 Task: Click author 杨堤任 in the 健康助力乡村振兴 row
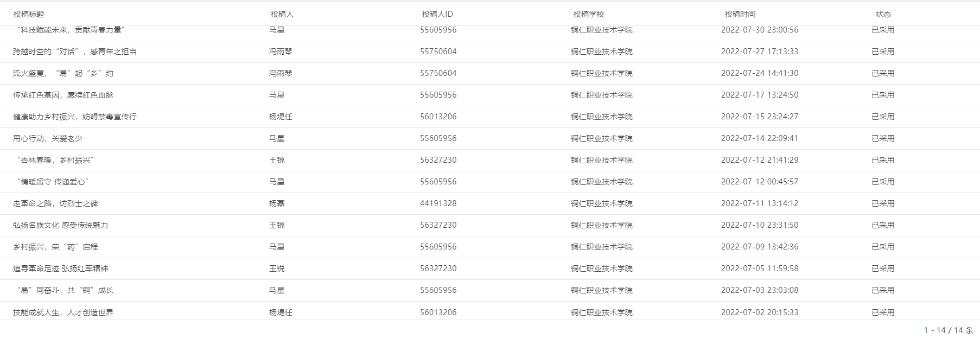point(281,117)
